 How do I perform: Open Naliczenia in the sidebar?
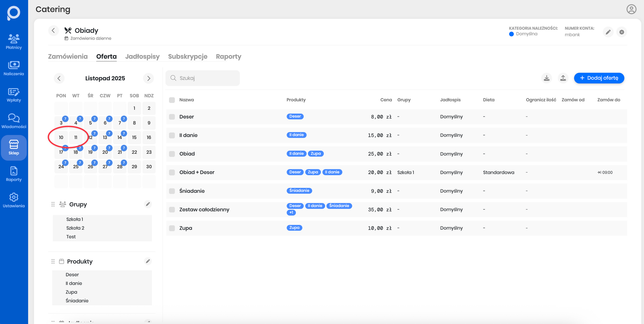14,68
